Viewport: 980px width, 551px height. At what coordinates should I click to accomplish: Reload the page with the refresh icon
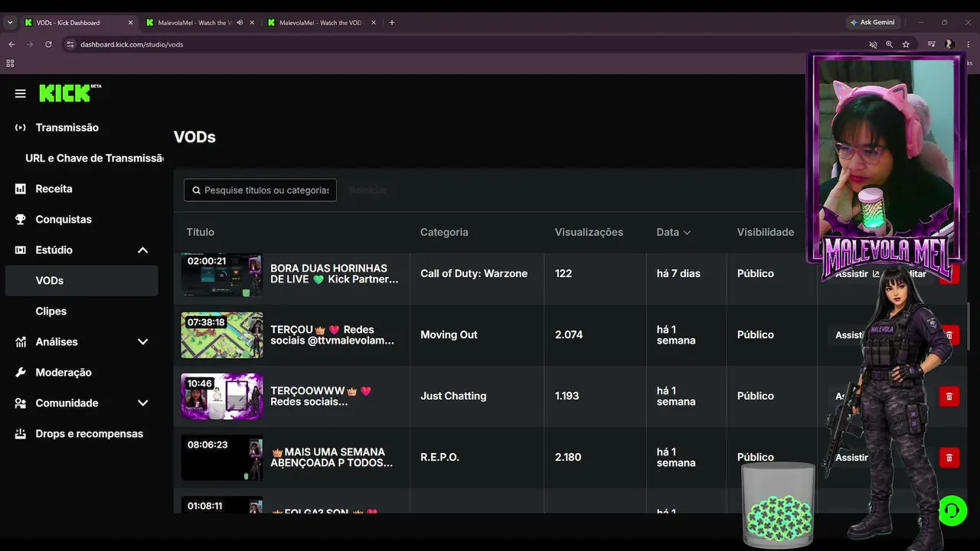(x=48, y=44)
